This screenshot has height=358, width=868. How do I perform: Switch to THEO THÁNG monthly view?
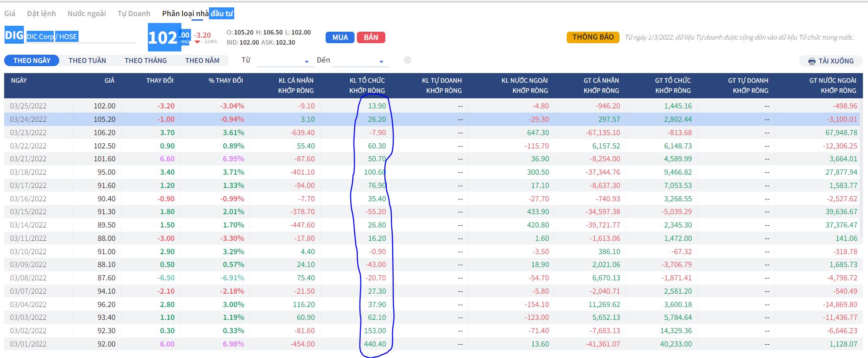coord(146,61)
